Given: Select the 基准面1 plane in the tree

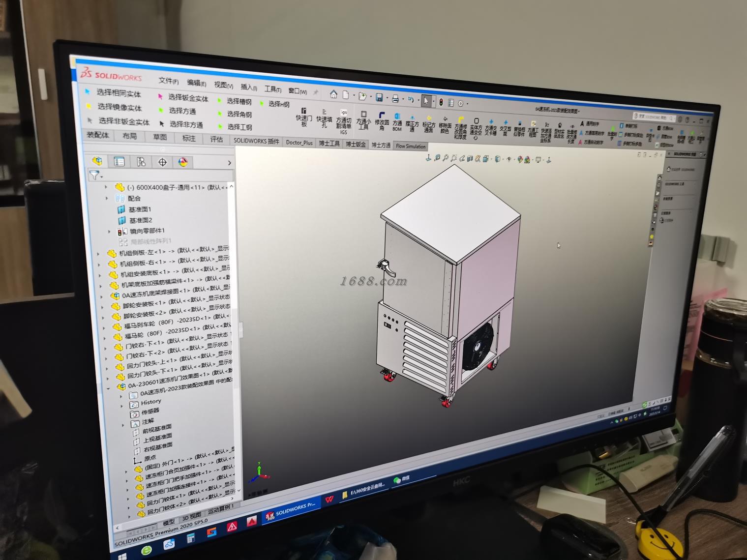Looking at the screenshot, I should (135, 209).
